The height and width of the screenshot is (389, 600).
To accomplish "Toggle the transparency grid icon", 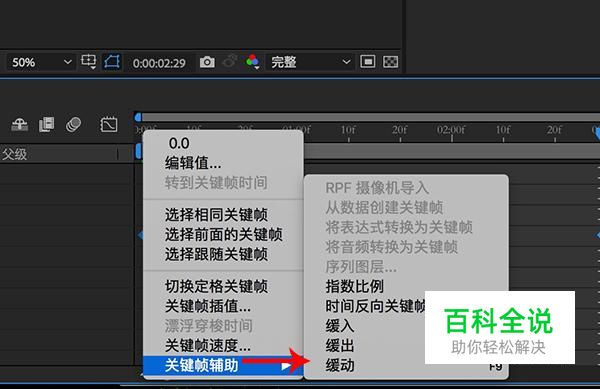I will (390, 62).
